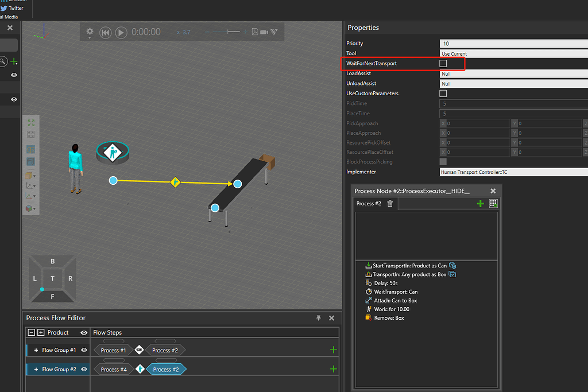Toggle the UseCustomParameters checkbox
Screen dimensions: 588x392
click(x=442, y=94)
